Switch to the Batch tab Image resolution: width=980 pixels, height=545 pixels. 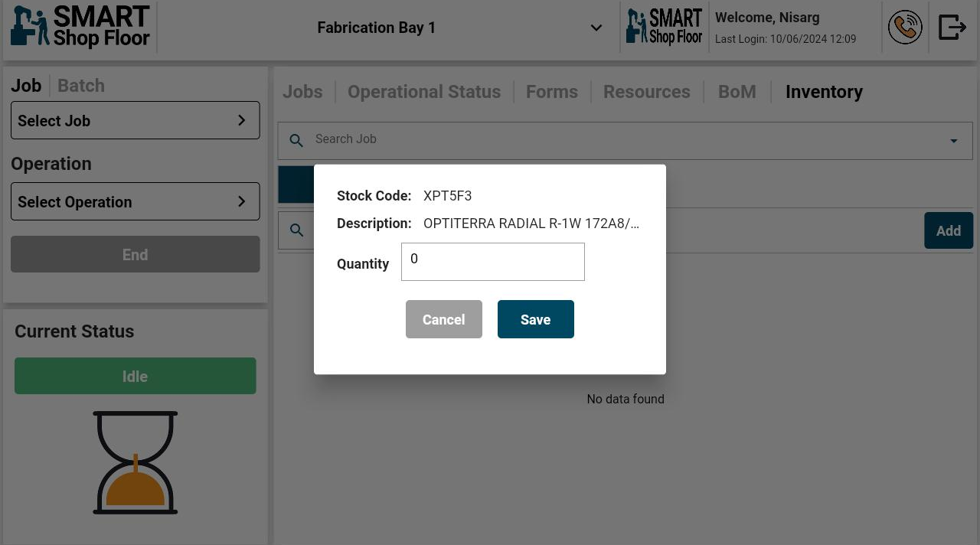click(81, 86)
